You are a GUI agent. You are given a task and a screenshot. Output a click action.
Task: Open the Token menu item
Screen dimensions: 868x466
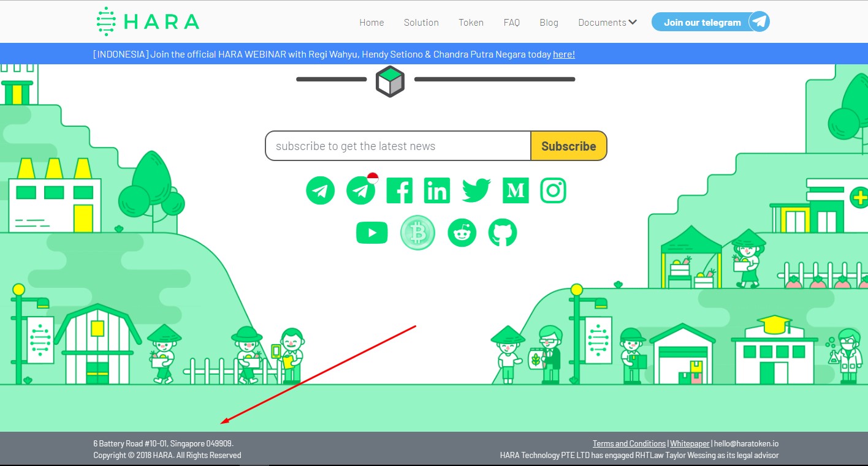point(471,23)
